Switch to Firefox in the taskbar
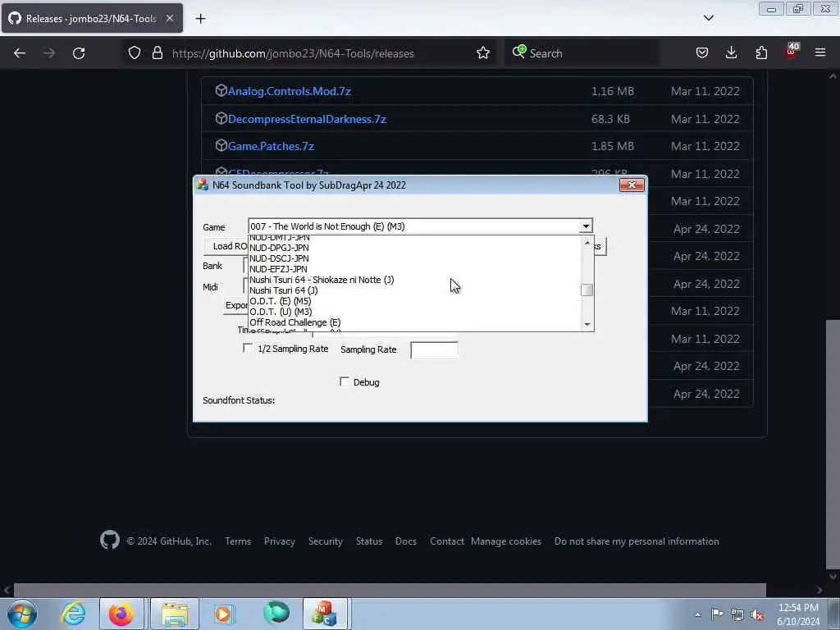840x630 pixels. click(x=121, y=614)
